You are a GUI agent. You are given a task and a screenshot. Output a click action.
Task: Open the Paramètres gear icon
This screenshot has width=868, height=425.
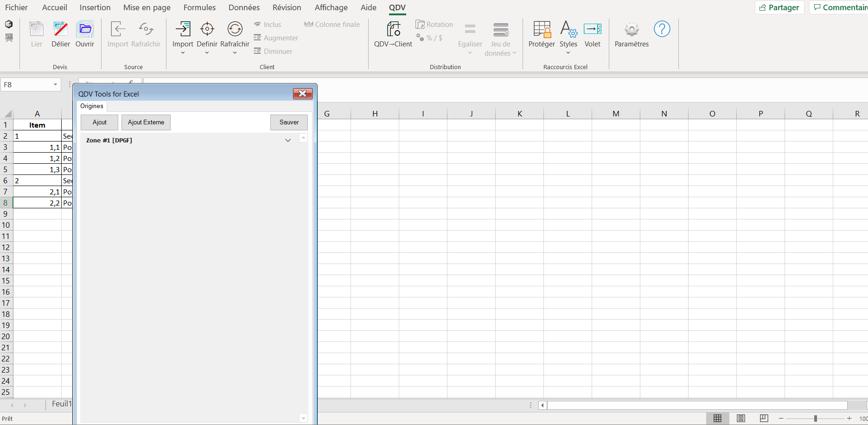tap(632, 30)
